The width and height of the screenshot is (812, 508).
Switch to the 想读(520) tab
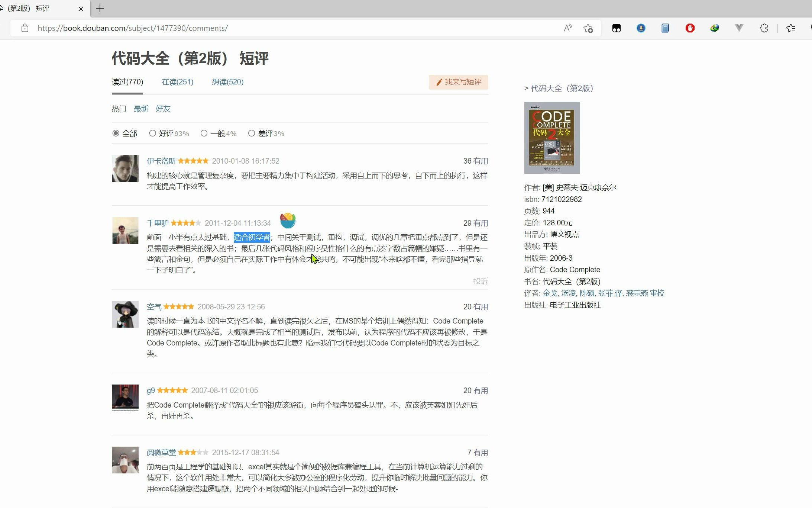pyautogui.click(x=228, y=82)
